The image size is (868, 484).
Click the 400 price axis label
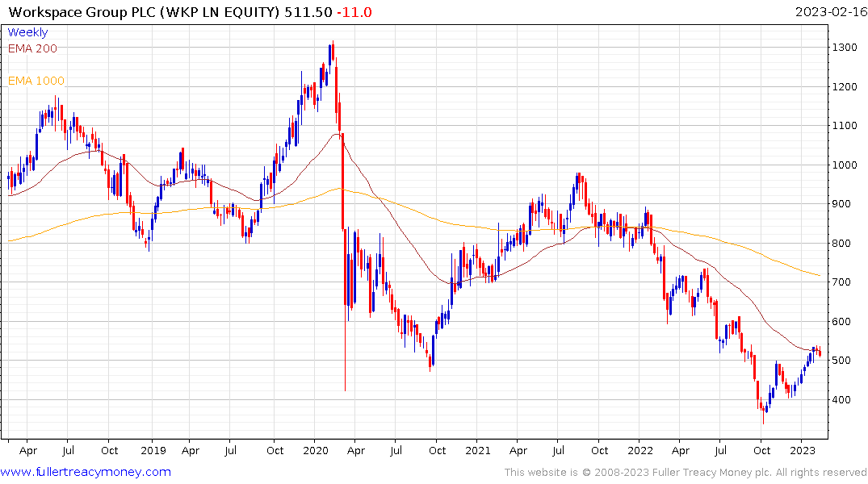tap(842, 399)
